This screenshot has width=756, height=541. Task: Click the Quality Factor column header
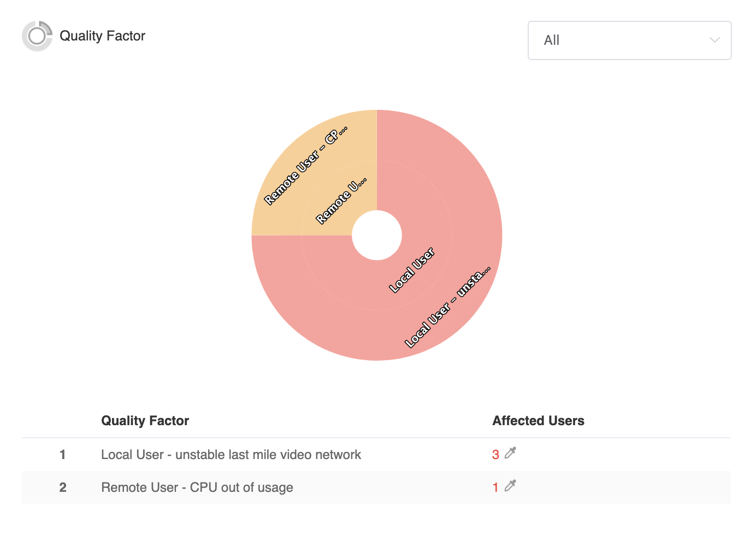click(145, 421)
